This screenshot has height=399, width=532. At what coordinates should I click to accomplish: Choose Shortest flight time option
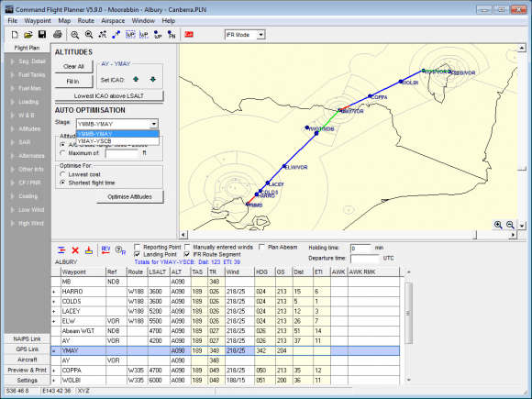[x=62, y=183]
